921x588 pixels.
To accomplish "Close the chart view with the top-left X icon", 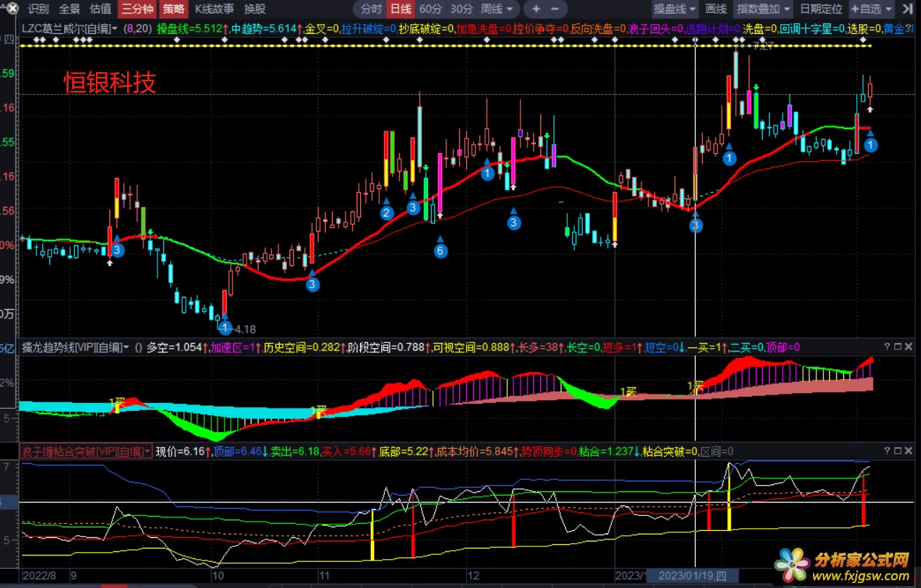I will 12,9.
